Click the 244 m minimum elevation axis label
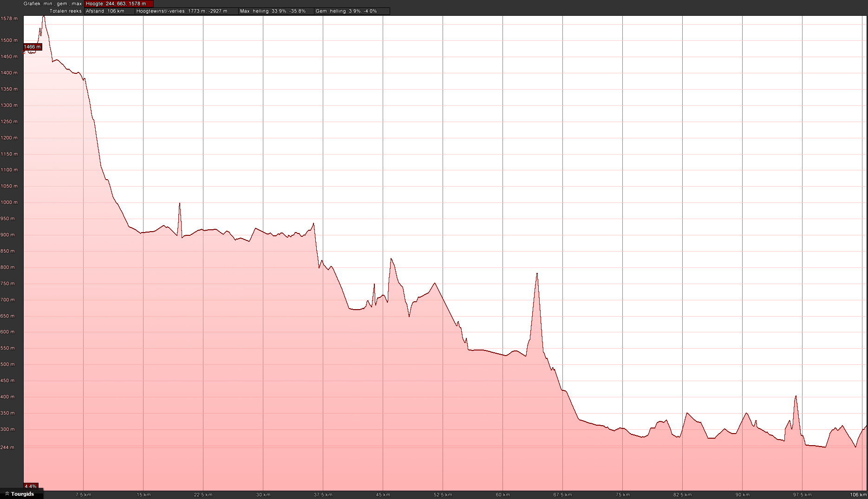Image resolution: width=868 pixels, height=499 pixels. click(x=8, y=447)
